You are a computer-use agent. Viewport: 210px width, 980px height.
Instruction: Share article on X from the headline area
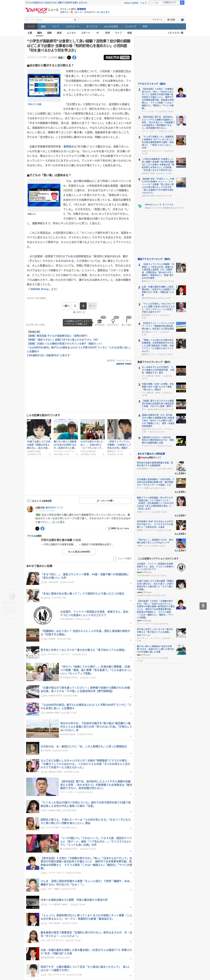click(x=69, y=57)
